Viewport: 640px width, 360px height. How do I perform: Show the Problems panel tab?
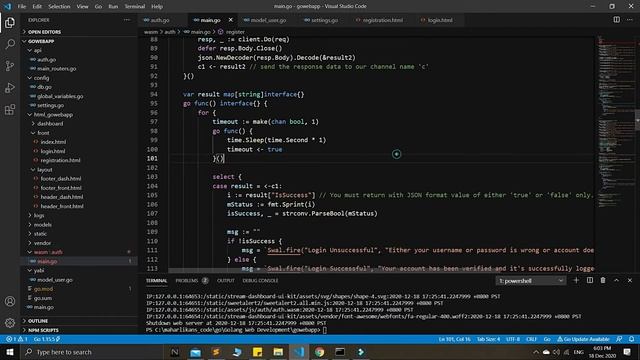coord(191,281)
